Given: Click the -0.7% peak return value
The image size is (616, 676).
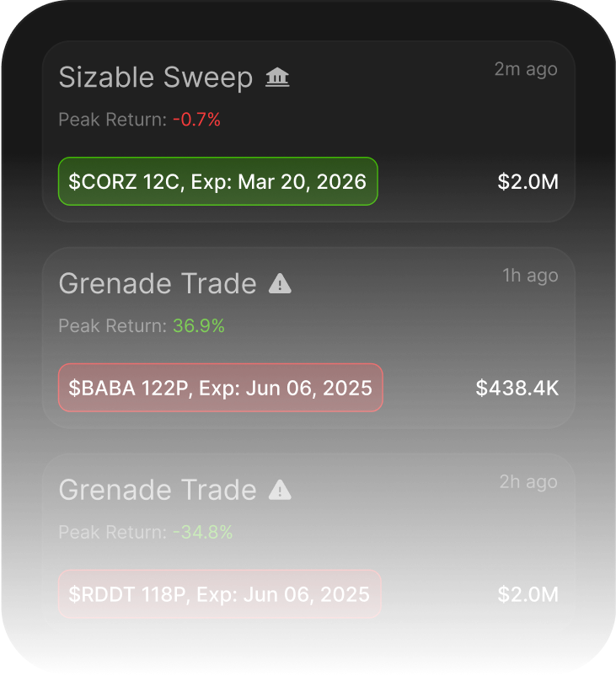Looking at the screenshot, I should click(196, 120).
